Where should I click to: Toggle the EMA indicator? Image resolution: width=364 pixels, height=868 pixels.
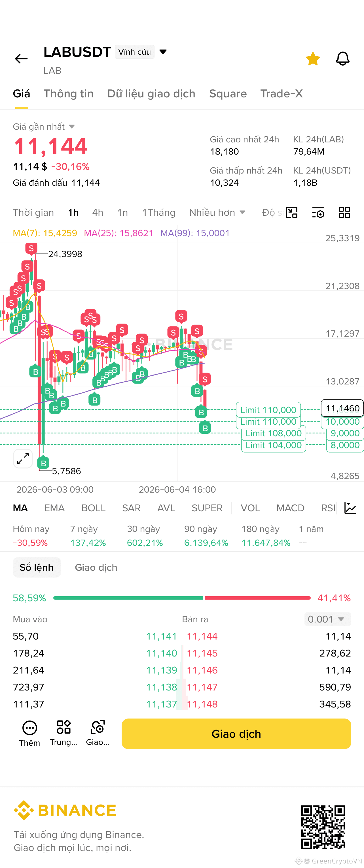pyautogui.click(x=54, y=508)
